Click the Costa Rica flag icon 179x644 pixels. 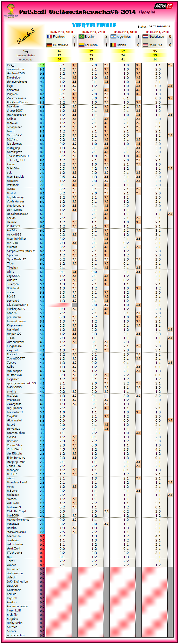(145, 45)
